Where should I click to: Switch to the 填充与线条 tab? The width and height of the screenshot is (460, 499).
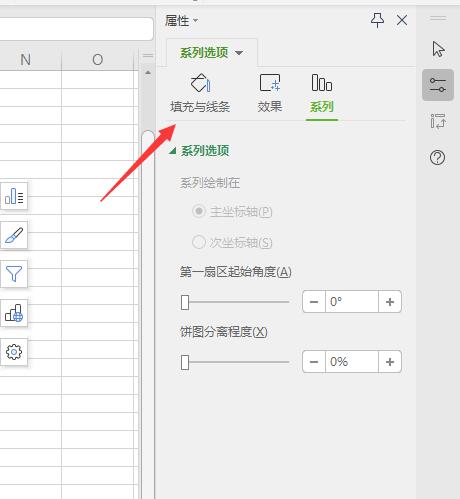click(x=200, y=94)
